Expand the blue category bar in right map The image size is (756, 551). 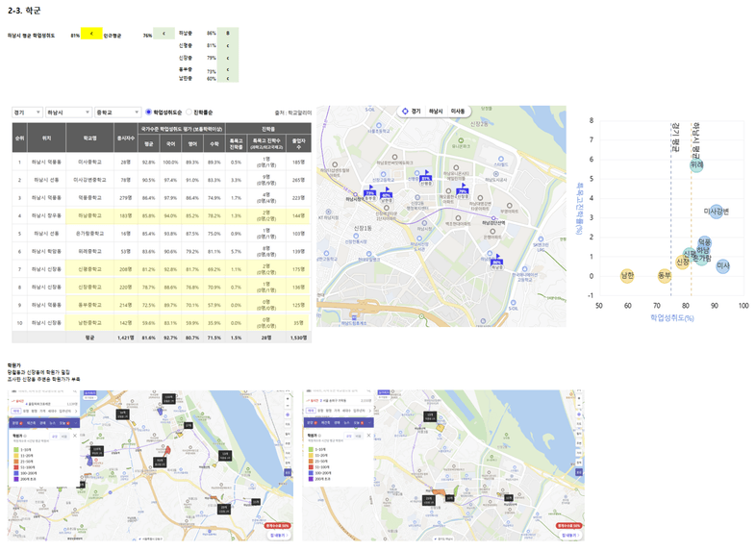tap(369, 423)
